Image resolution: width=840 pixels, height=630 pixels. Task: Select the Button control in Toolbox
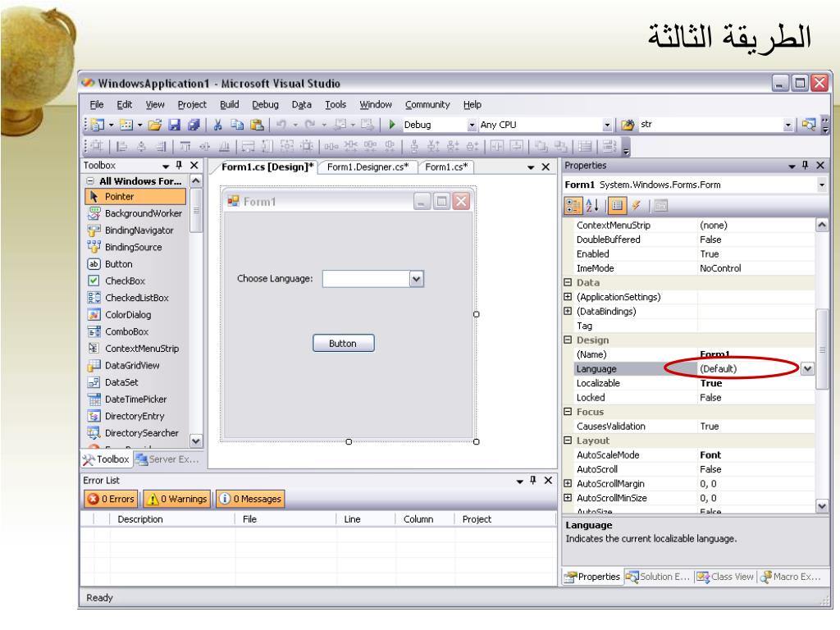tap(135, 264)
